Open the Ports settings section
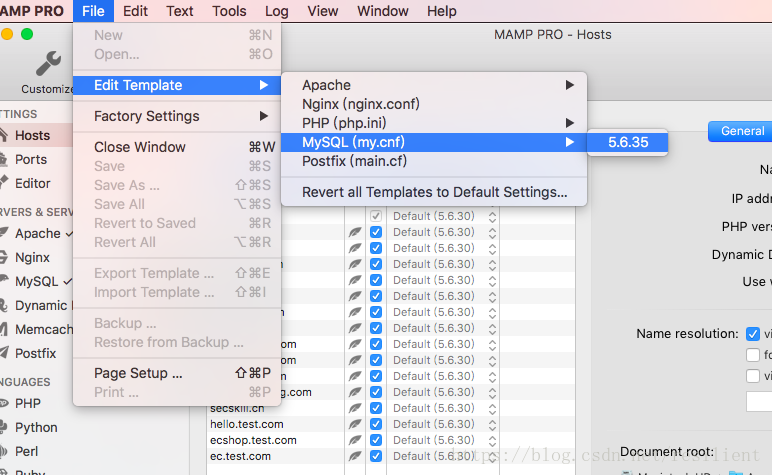 click(x=31, y=159)
